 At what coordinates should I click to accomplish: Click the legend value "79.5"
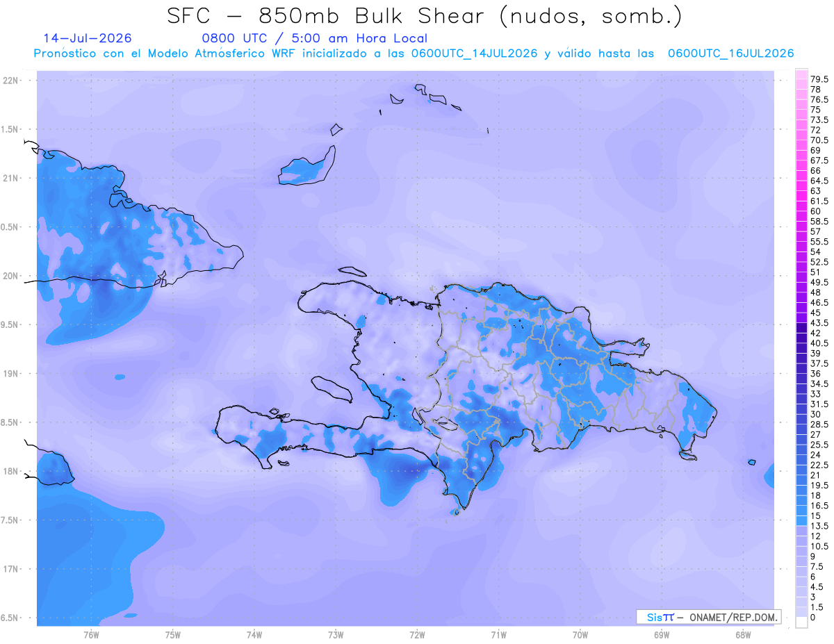[819, 79]
